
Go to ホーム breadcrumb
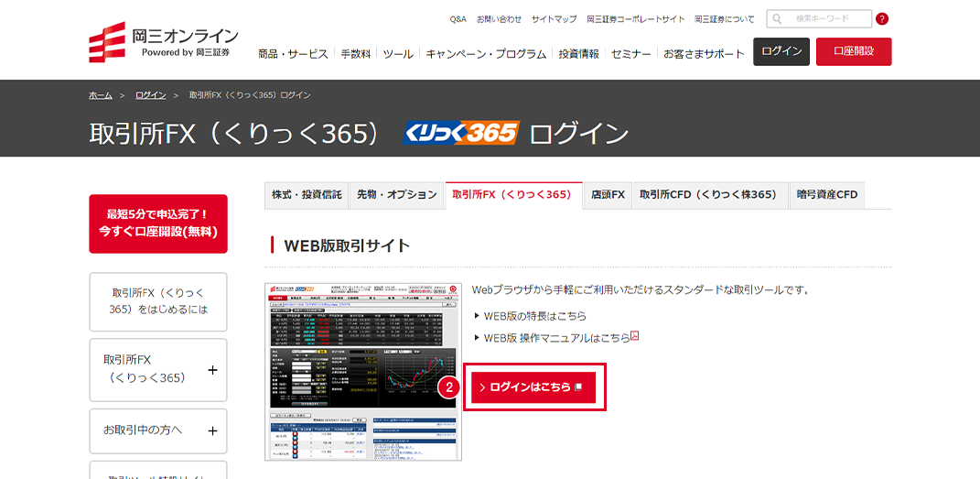point(101,95)
